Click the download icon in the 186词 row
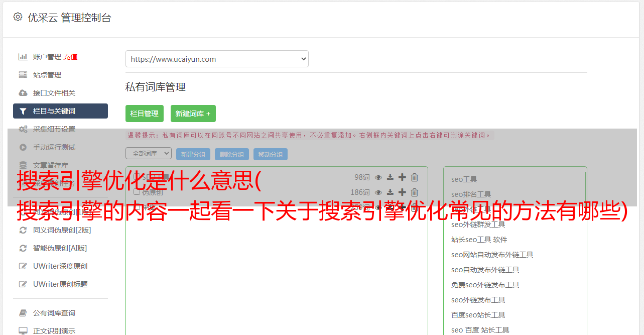This screenshot has width=644, height=335. coord(390,192)
